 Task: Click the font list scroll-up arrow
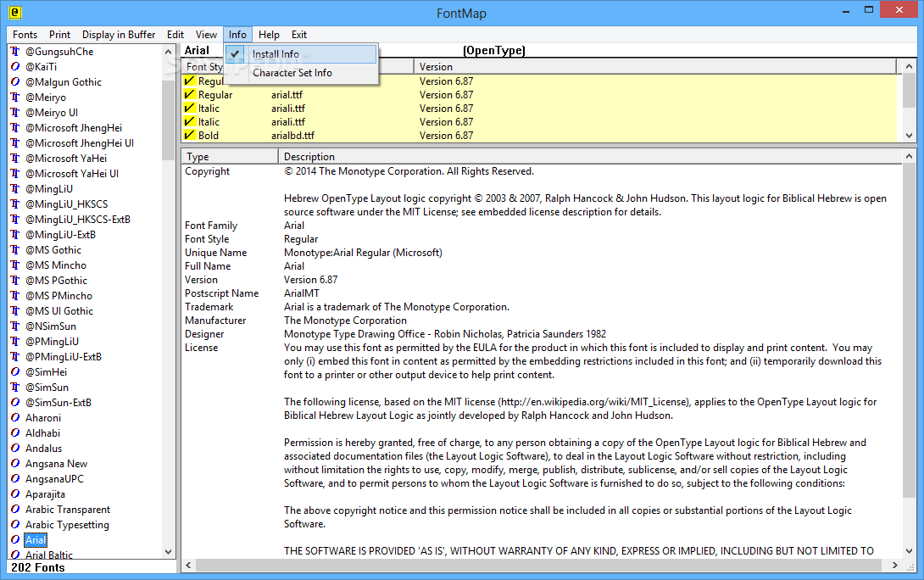[x=169, y=52]
